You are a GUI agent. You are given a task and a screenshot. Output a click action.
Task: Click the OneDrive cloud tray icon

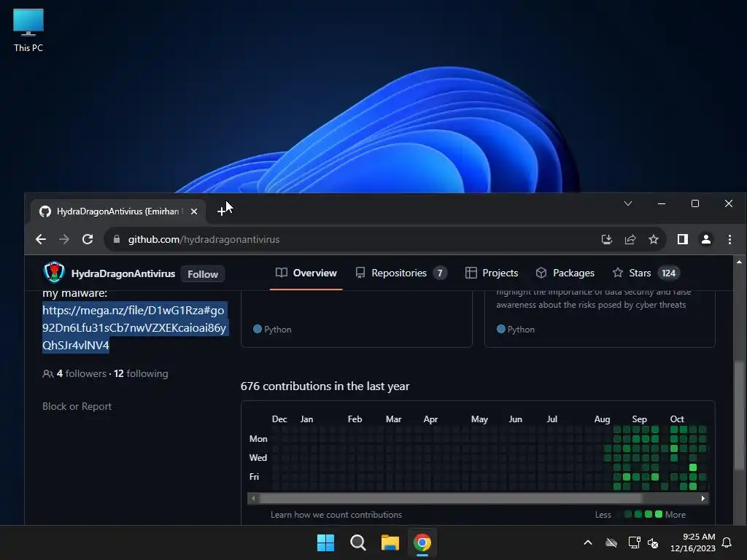tap(611, 542)
